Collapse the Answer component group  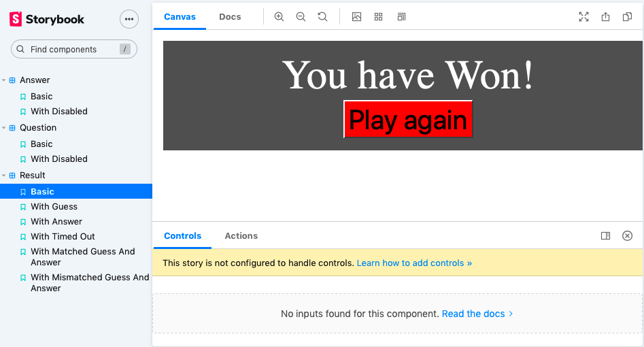(5, 80)
